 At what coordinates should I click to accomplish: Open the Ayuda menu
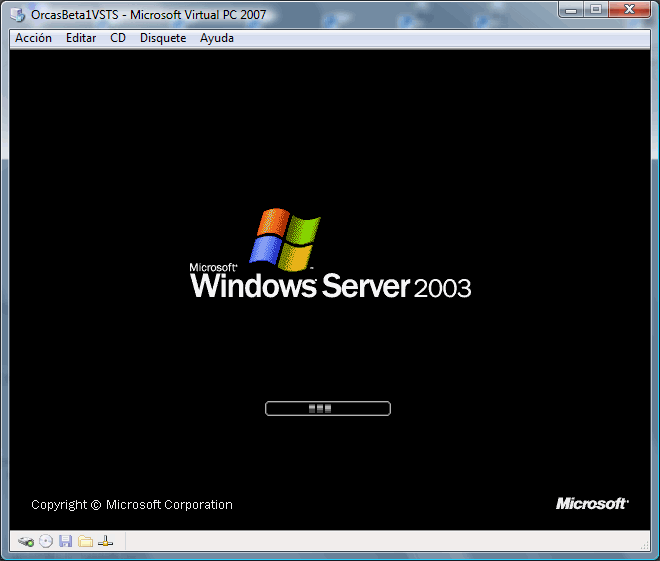pyautogui.click(x=216, y=38)
